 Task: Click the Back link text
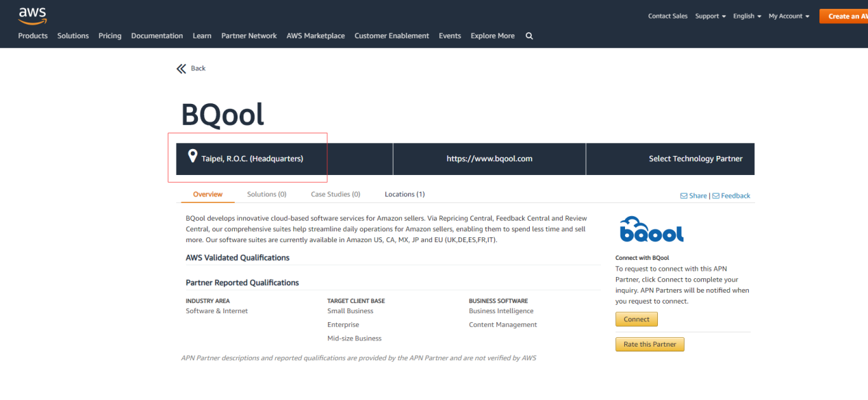(198, 68)
